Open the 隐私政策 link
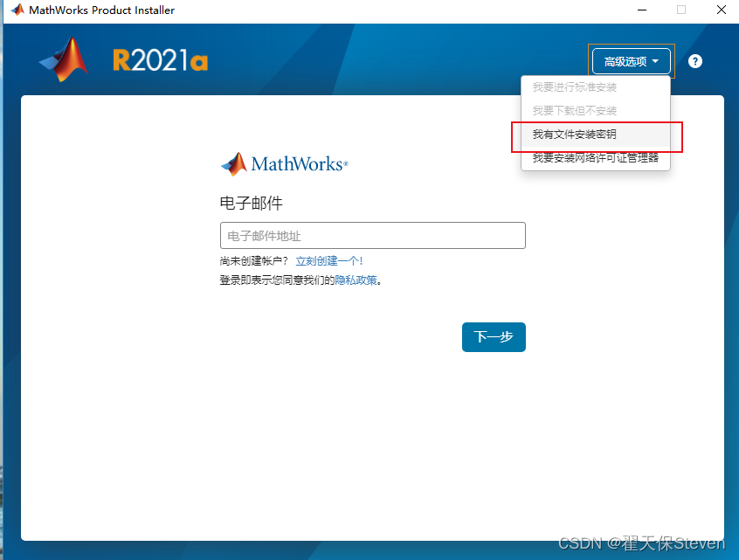Screen dimensions: 739x560 pos(356,280)
